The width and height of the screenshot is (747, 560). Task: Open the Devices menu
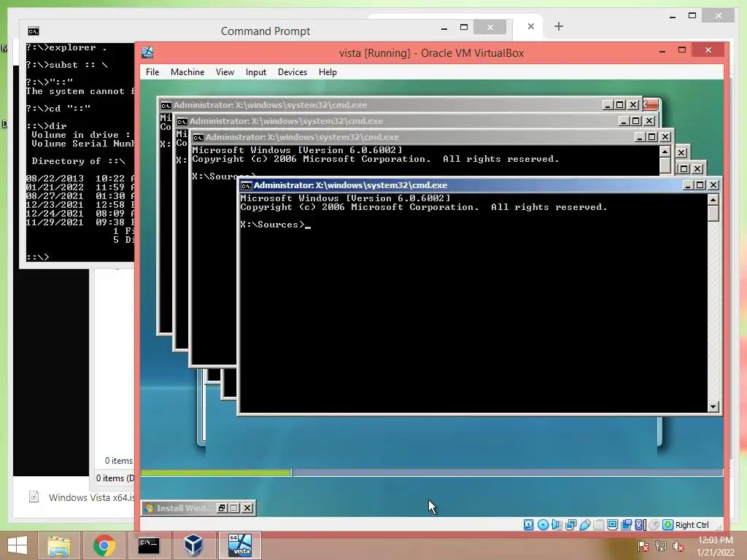tap(293, 72)
